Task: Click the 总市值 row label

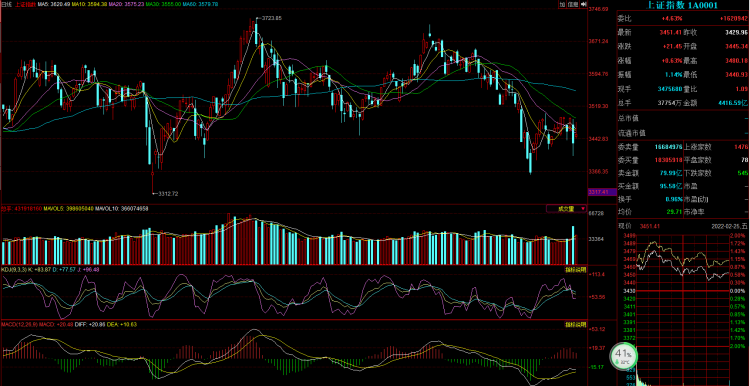Action: click(x=628, y=119)
